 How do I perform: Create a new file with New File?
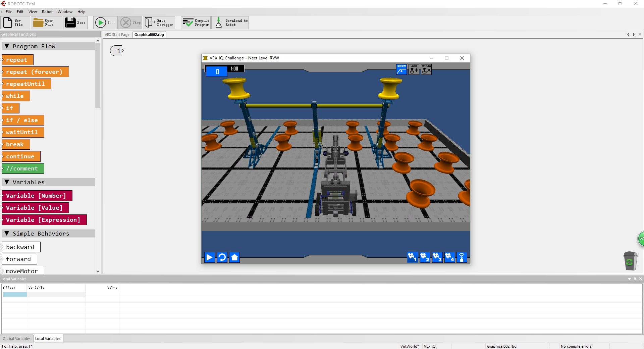15,22
